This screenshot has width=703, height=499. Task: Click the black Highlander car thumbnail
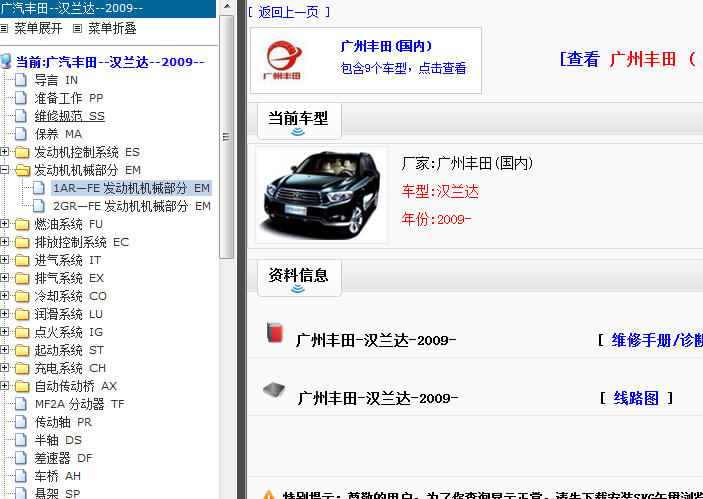[322, 195]
